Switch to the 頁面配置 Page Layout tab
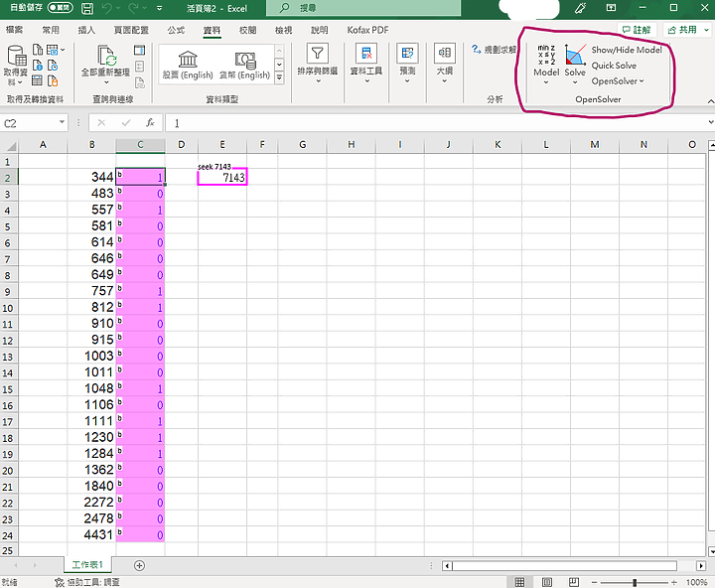This screenshot has width=715, height=588. pyautogui.click(x=131, y=30)
